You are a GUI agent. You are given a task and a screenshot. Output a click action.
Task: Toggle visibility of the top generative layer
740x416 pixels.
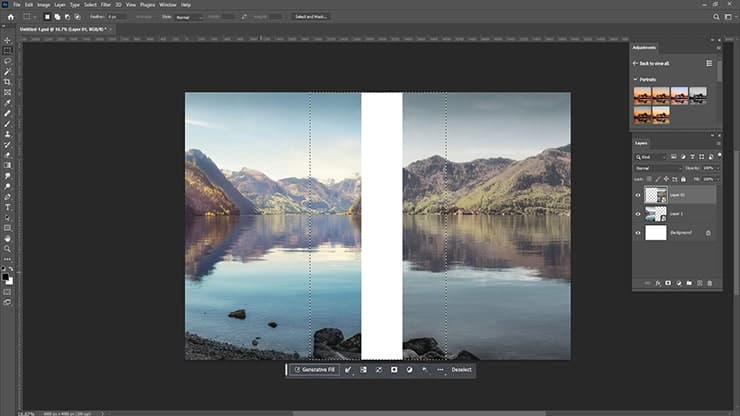point(638,195)
